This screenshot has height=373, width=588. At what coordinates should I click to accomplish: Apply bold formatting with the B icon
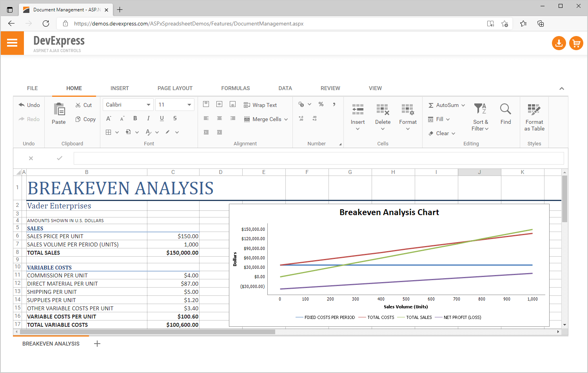point(135,118)
